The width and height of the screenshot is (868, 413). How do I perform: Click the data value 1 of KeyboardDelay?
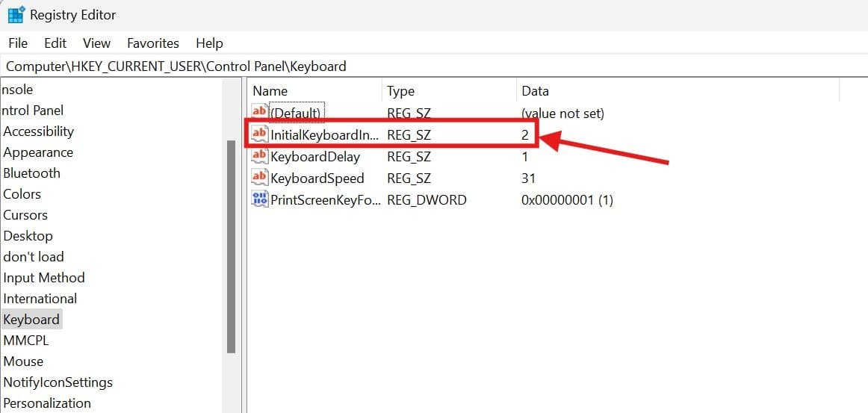click(524, 157)
